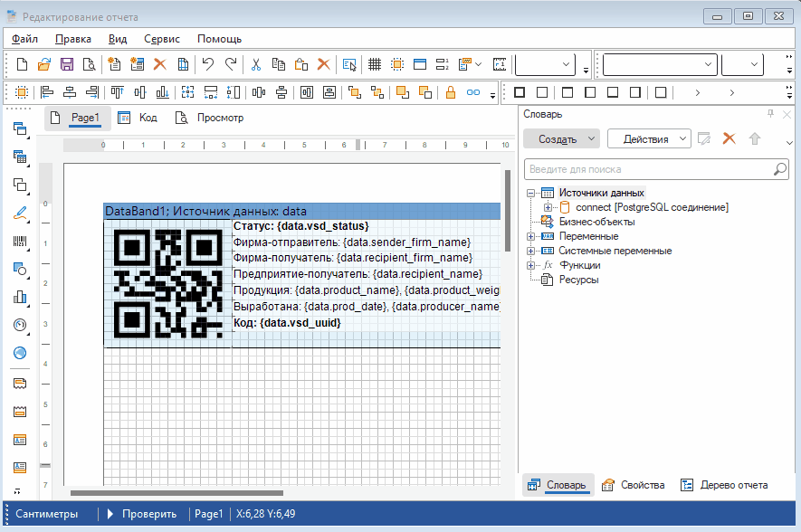Select the barcode tool in the left toolbox
The width and height of the screenshot is (801, 532).
(20, 242)
